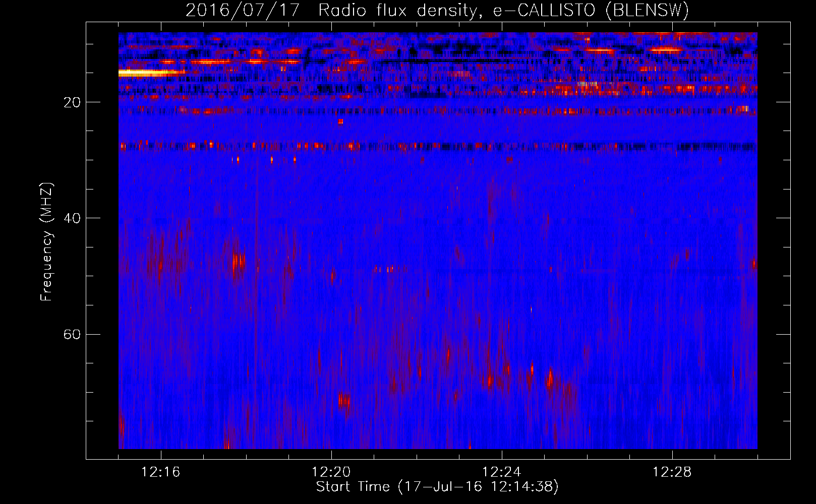The height and width of the screenshot is (504, 816).
Task: Select the "Frequency (MHZ)" axis label
Action: tap(46, 242)
